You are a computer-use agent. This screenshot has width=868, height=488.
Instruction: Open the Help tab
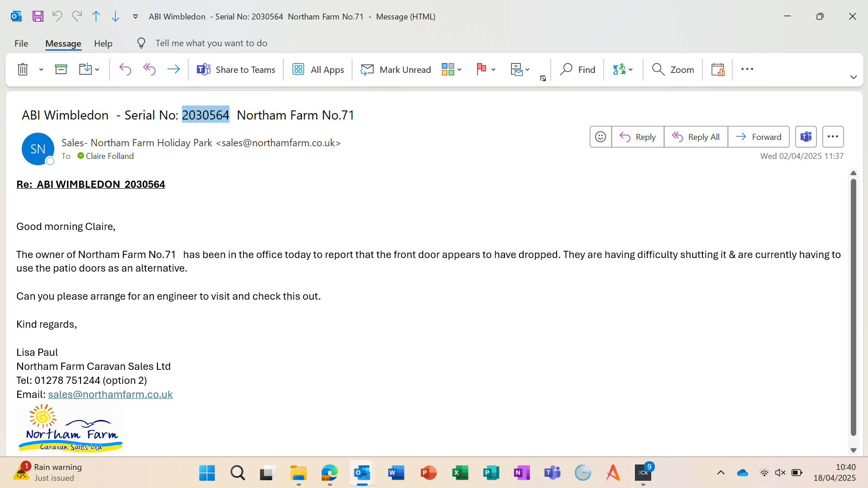(x=103, y=43)
